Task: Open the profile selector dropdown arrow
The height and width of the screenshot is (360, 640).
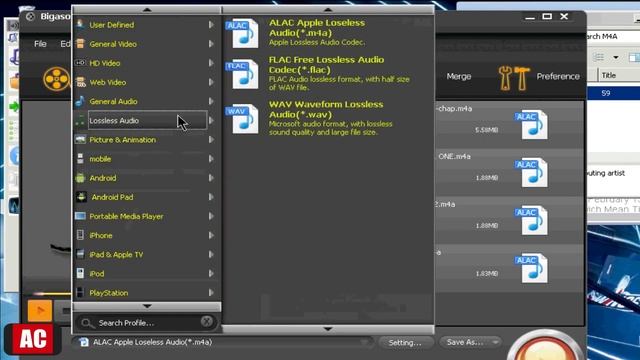Action: click(364, 342)
